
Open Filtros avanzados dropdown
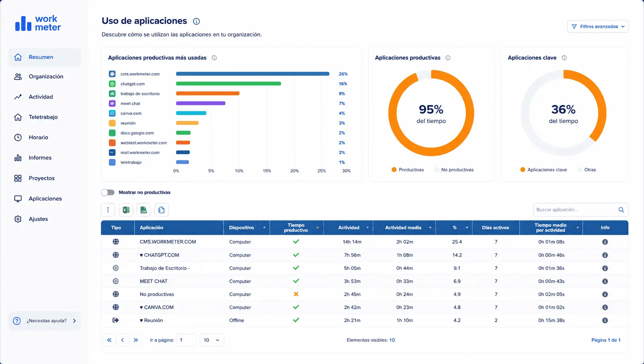point(598,27)
